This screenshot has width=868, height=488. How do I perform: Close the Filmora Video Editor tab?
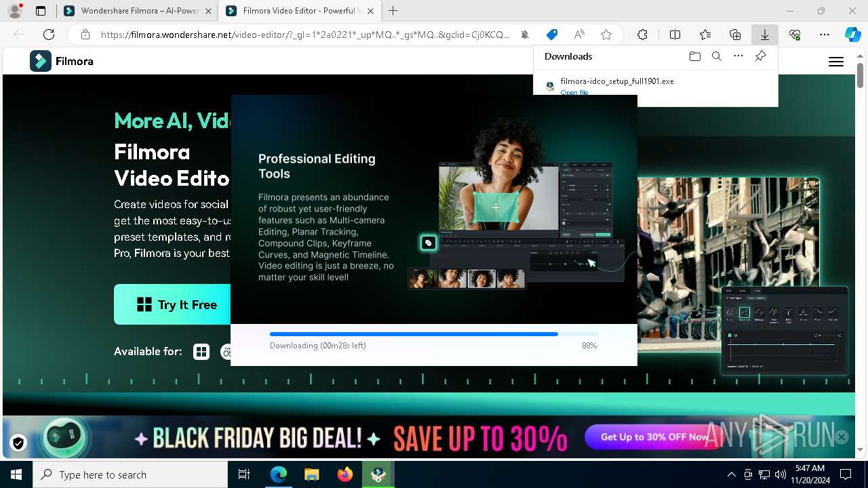coord(370,11)
